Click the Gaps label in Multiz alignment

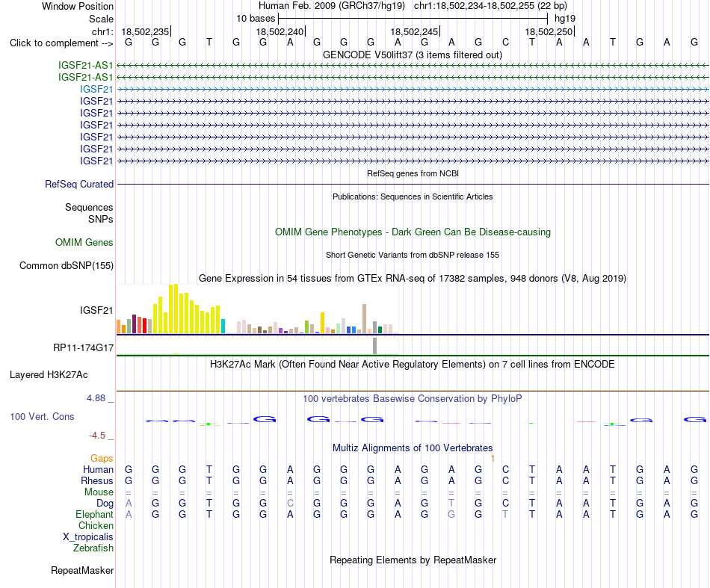[x=102, y=459]
